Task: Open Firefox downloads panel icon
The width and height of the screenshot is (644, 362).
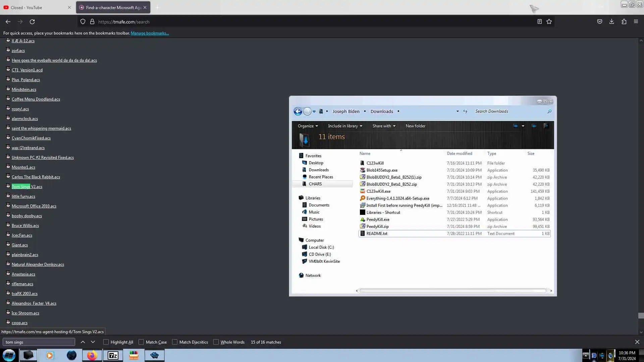Action: pos(611,22)
